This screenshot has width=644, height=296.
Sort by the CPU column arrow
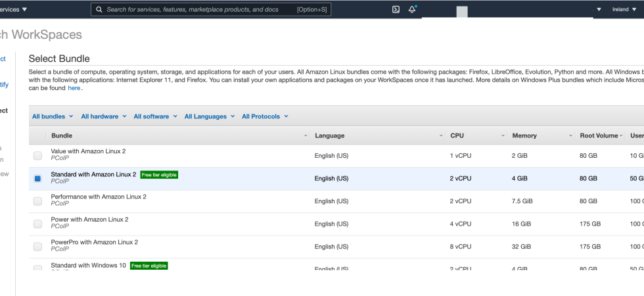[x=503, y=136]
